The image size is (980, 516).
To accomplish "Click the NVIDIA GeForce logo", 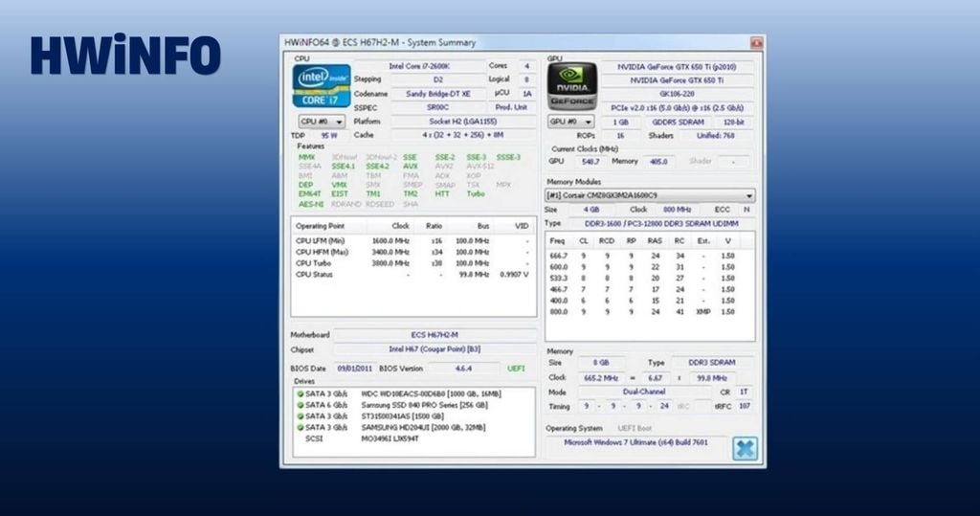I will pos(572,86).
